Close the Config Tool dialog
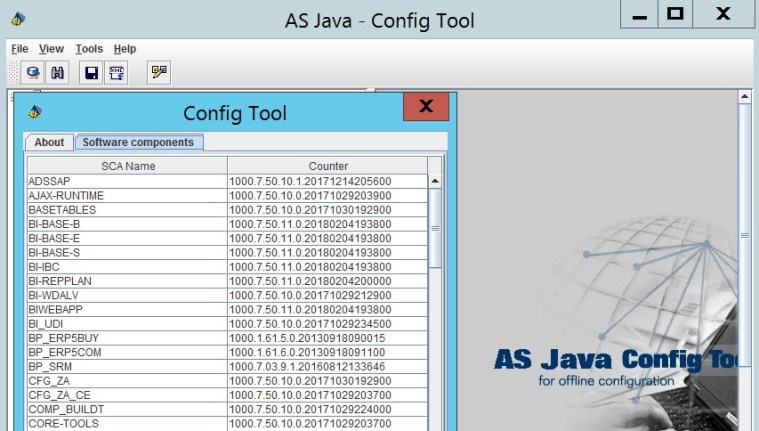 point(426,107)
